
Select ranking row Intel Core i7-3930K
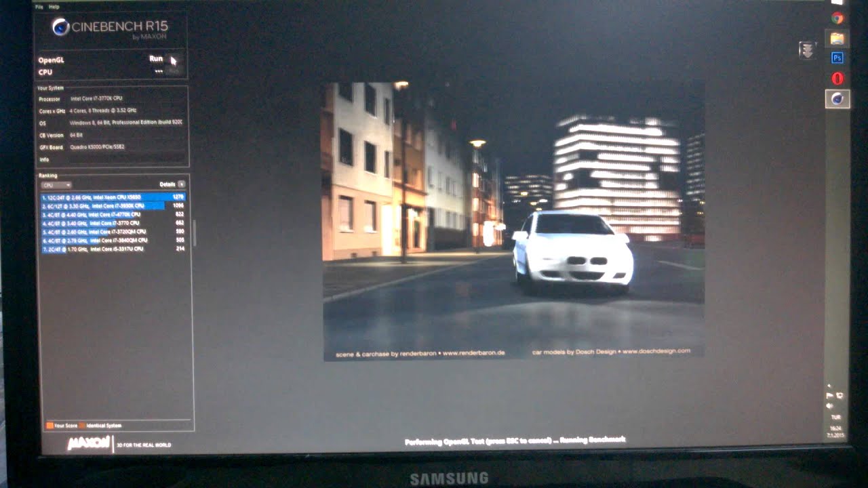pos(113,205)
